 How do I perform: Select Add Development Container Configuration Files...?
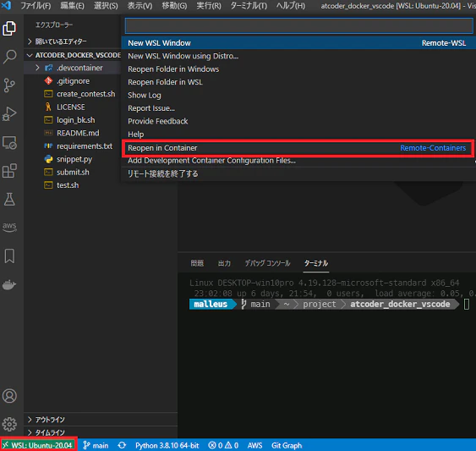[298, 161]
